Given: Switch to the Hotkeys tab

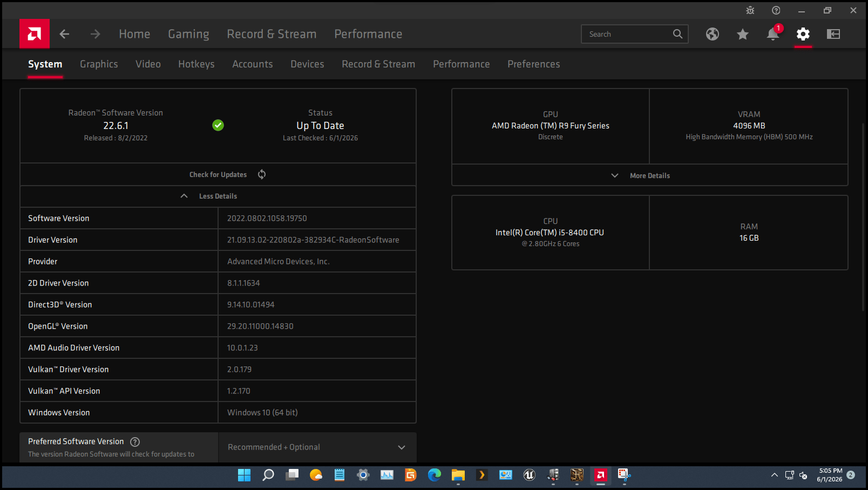Looking at the screenshot, I should point(196,64).
